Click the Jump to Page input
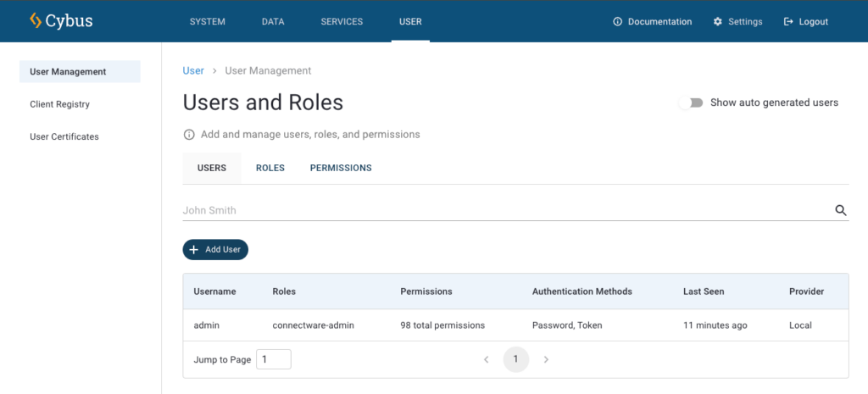This screenshot has width=868, height=394. click(x=274, y=360)
